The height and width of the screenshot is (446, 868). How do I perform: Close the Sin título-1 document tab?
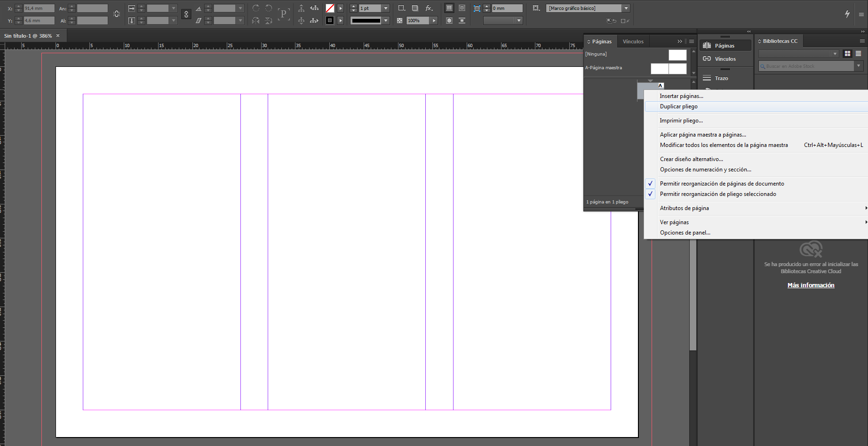click(58, 35)
